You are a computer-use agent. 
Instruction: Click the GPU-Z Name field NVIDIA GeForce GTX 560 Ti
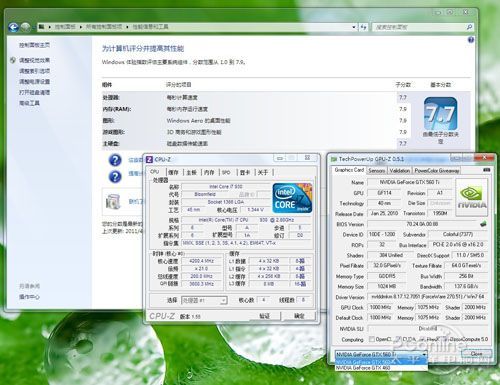coord(409,182)
